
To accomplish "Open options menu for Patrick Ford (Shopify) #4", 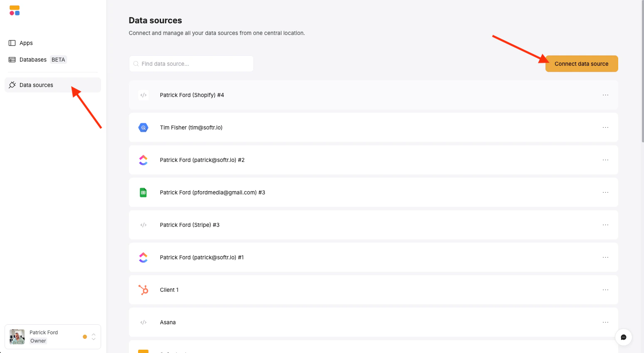I will pyautogui.click(x=605, y=95).
